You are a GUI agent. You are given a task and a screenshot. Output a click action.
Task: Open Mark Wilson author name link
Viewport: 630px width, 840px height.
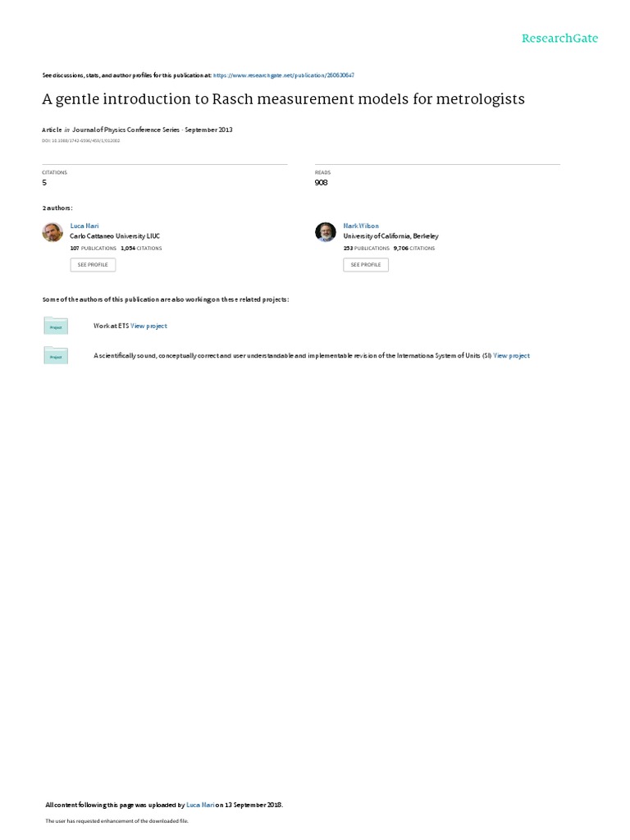[x=361, y=226]
